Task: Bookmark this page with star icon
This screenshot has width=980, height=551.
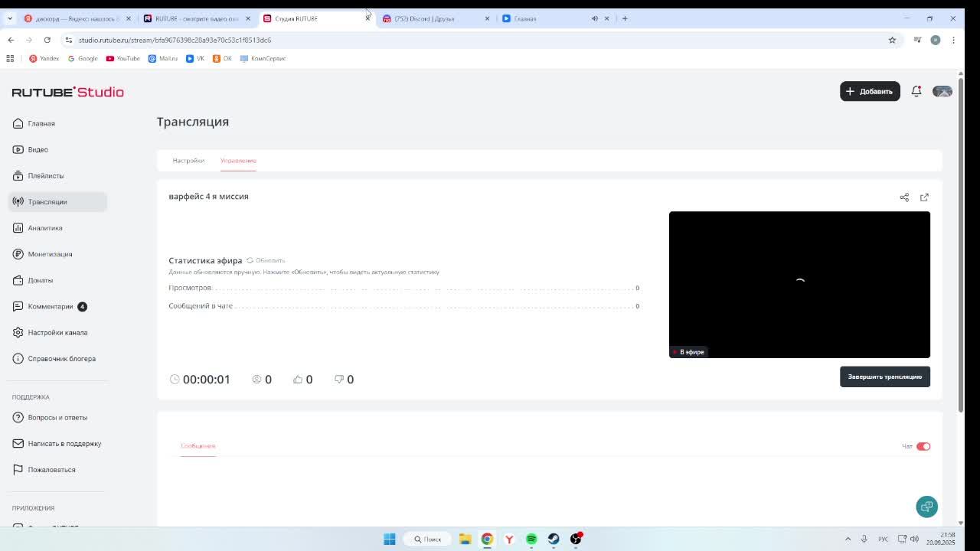Action: tap(892, 40)
